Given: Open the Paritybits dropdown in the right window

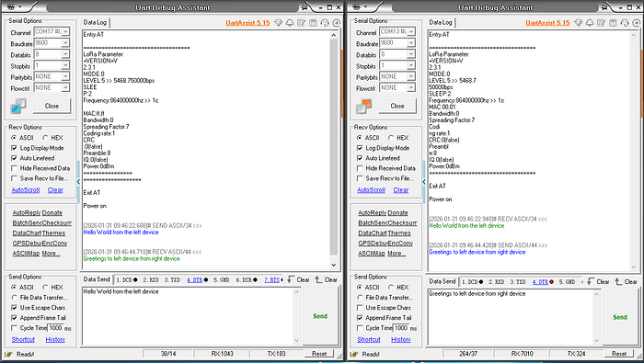Looking at the screenshot, I should point(411,76).
